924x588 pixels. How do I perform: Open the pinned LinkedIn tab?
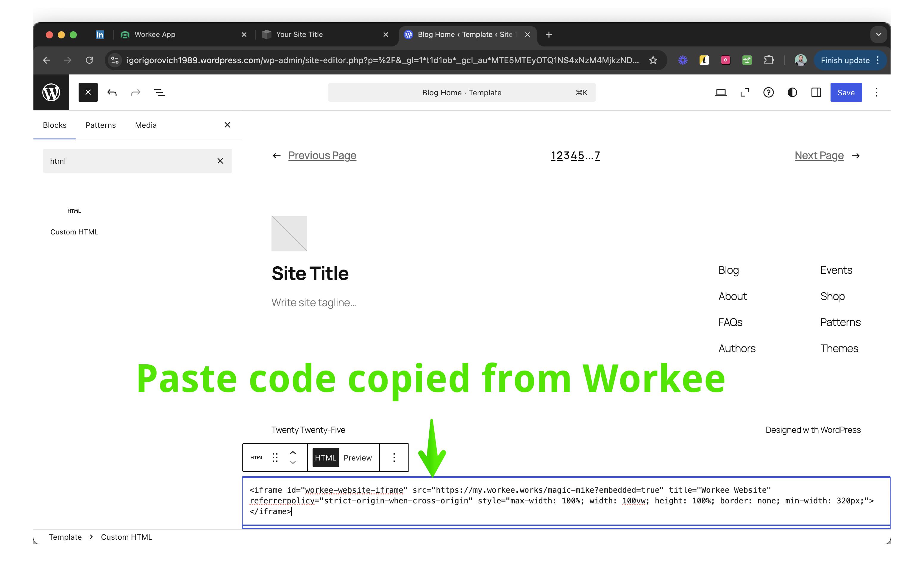(x=100, y=35)
